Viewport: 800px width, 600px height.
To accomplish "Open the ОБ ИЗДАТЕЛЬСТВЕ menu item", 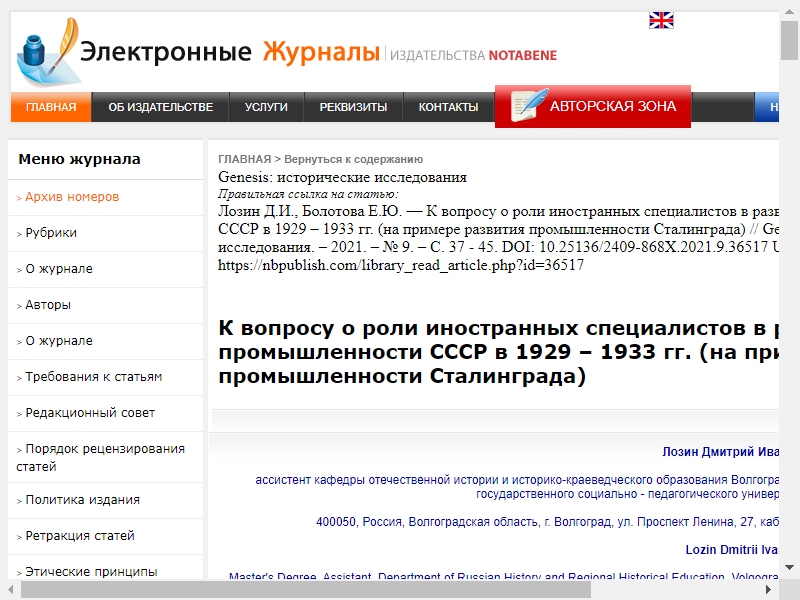I will [160, 107].
